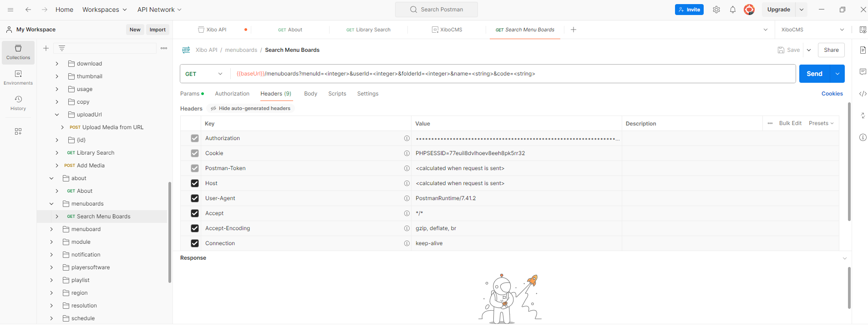Open the Settings request tab
This screenshot has width=868, height=327.
(x=368, y=94)
